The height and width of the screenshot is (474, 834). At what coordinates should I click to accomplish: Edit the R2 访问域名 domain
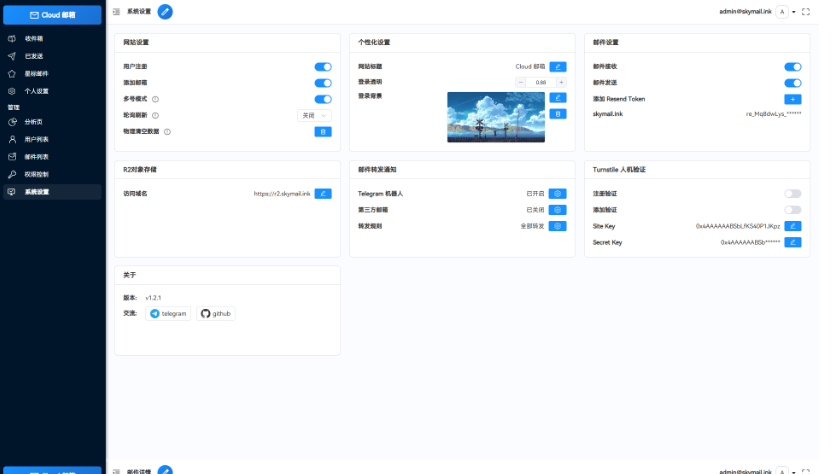click(323, 193)
